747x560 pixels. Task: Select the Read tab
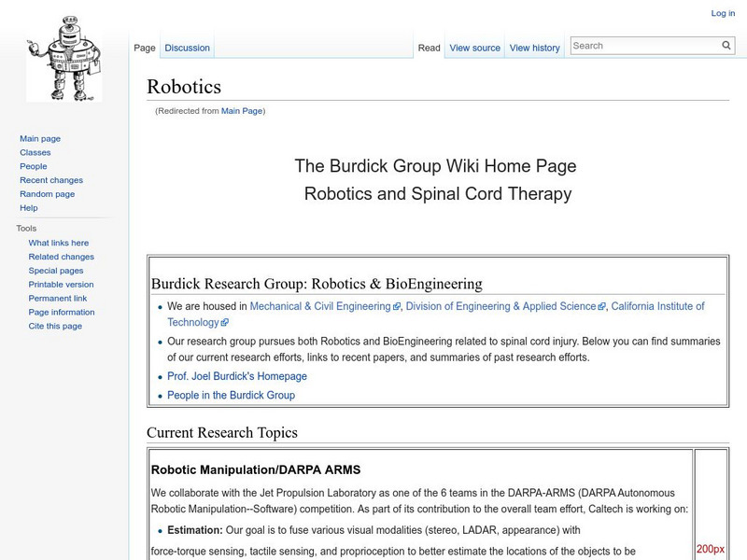(x=429, y=48)
